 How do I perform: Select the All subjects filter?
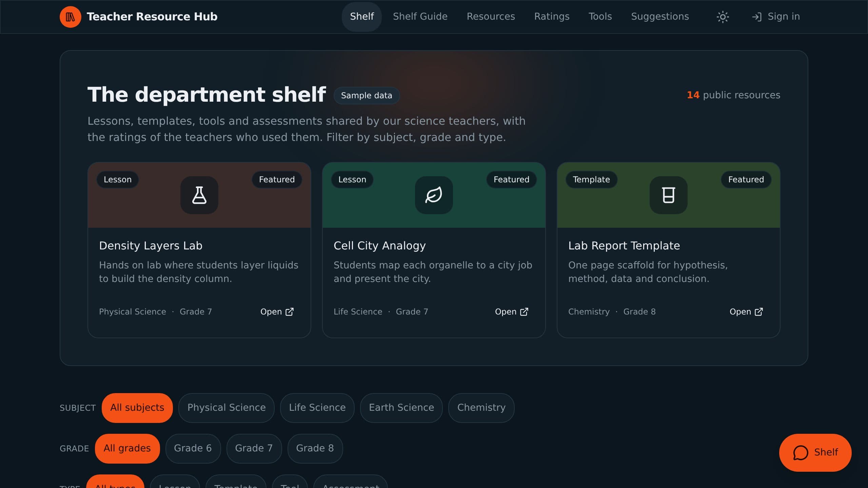tap(137, 408)
